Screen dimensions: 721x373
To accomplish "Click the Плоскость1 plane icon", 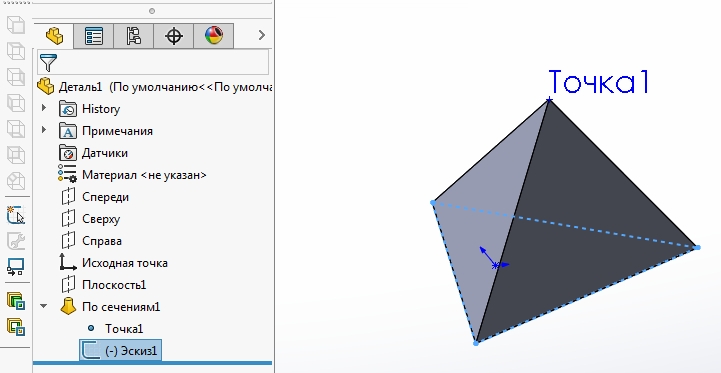I will pyautogui.click(x=68, y=285).
